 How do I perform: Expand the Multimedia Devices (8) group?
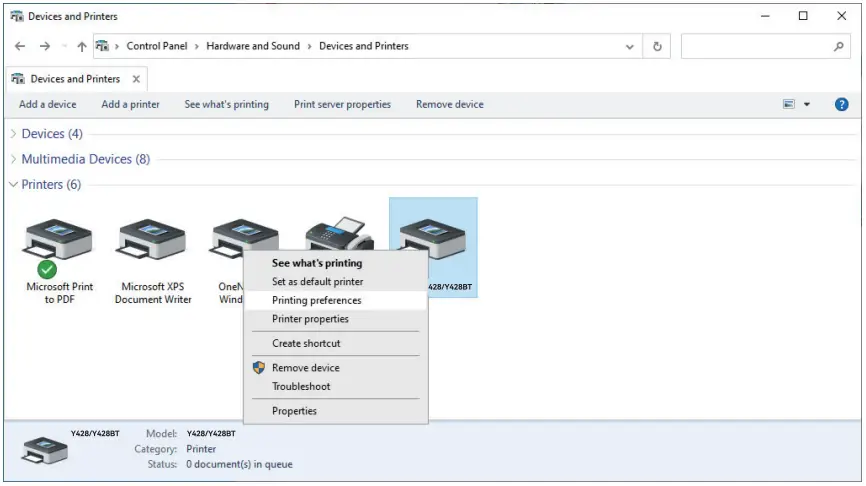(13, 159)
